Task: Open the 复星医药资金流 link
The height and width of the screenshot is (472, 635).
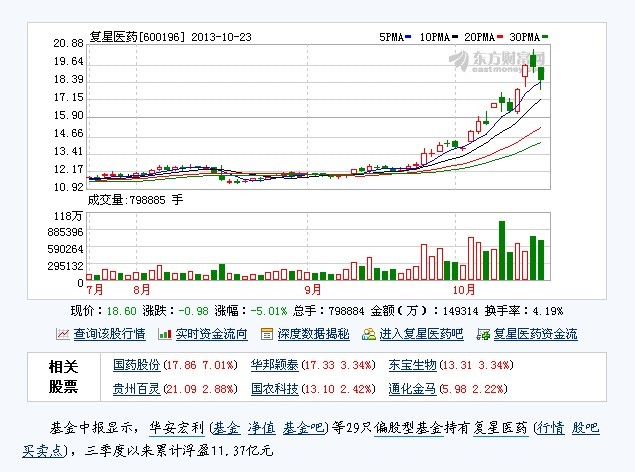Action: point(535,334)
